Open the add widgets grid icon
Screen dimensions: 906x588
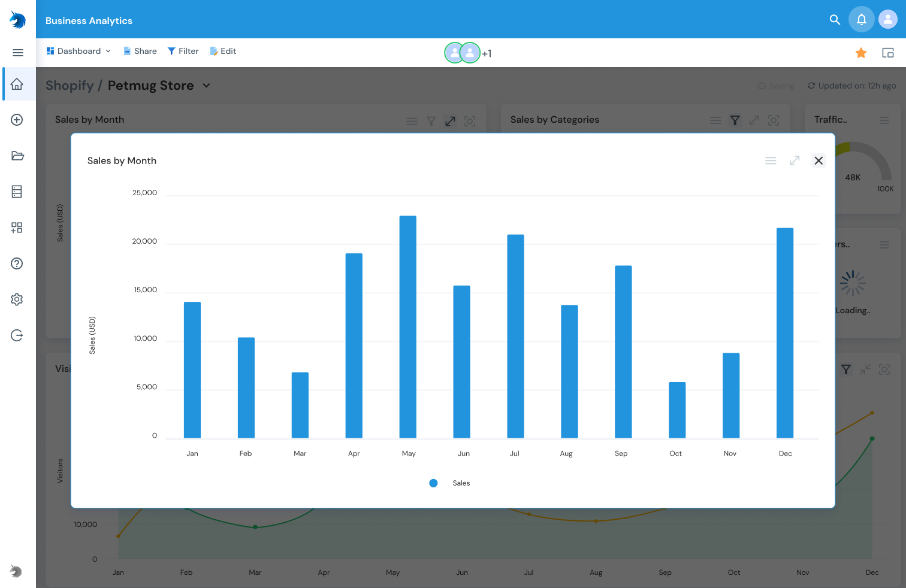(x=17, y=228)
